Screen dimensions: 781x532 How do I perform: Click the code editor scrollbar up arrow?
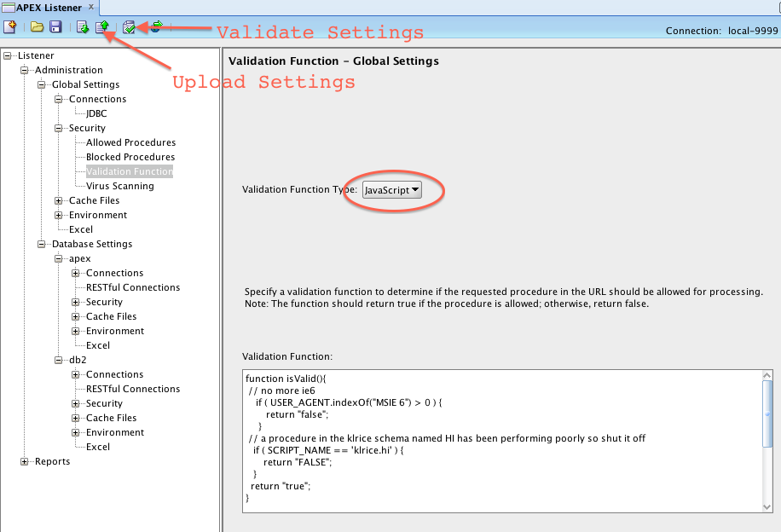coord(767,375)
